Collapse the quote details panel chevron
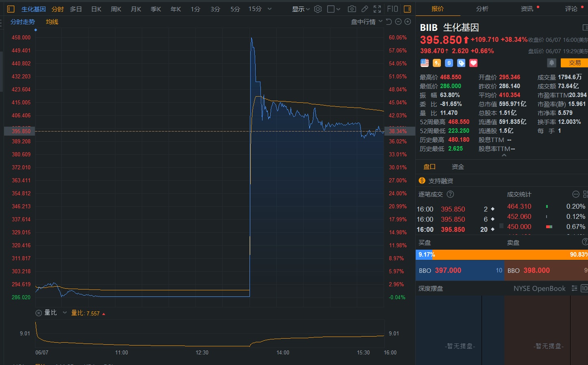This screenshot has width=588, height=365. tap(504, 156)
